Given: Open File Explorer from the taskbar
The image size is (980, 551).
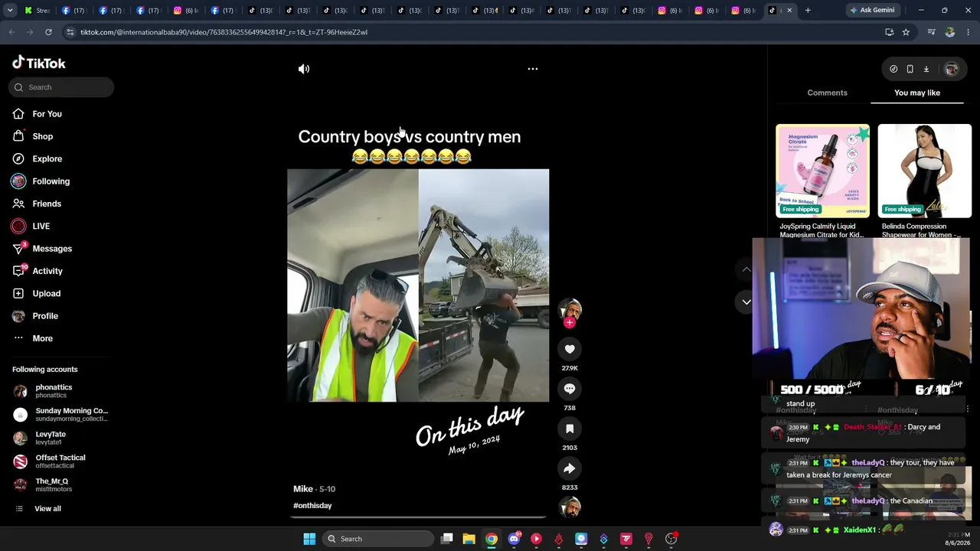Looking at the screenshot, I should coord(469,539).
